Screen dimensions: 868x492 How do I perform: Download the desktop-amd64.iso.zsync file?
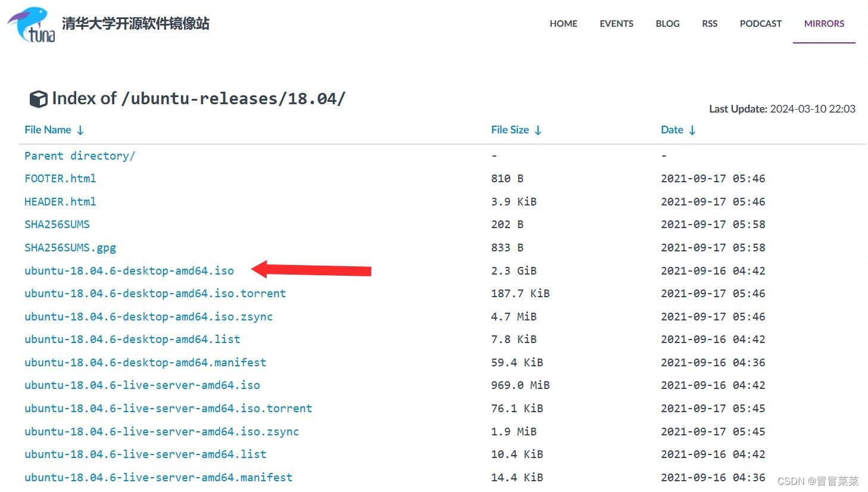pos(149,317)
